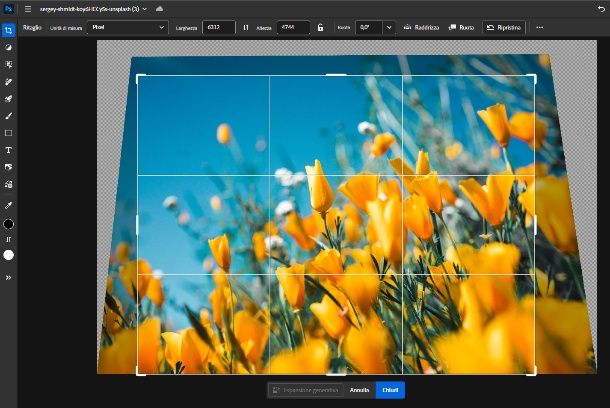The height and width of the screenshot is (408, 610).
Task: Select the Rectangle shape tool
Action: (9, 133)
